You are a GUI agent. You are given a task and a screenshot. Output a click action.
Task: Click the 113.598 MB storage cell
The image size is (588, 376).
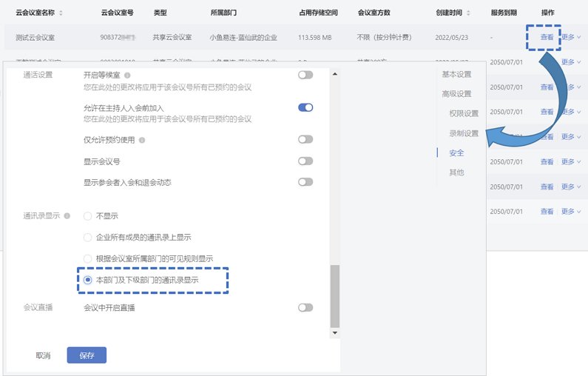[315, 38]
